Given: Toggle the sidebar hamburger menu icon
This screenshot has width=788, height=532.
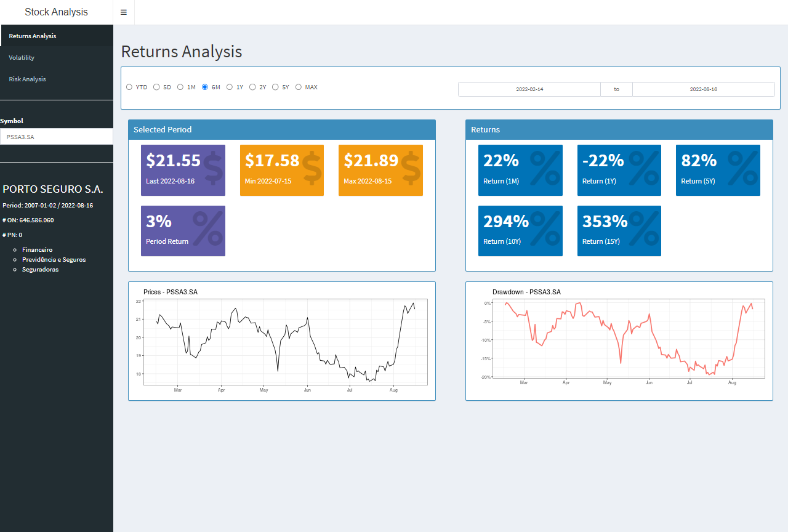Looking at the screenshot, I should [x=124, y=12].
